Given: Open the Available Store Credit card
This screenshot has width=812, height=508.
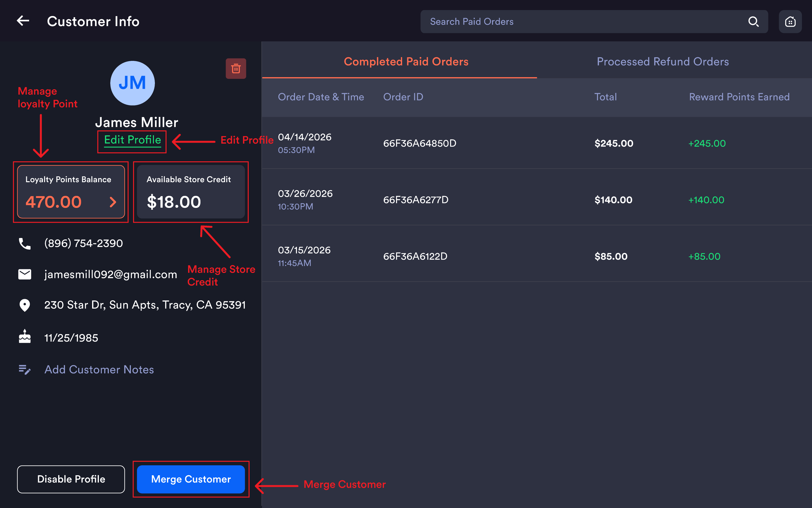Looking at the screenshot, I should pyautogui.click(x=191, y=192).
